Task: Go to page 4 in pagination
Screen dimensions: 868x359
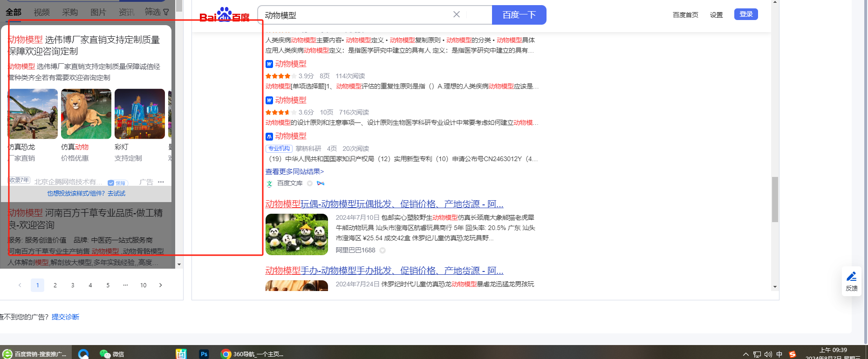Action: point(90,285)
